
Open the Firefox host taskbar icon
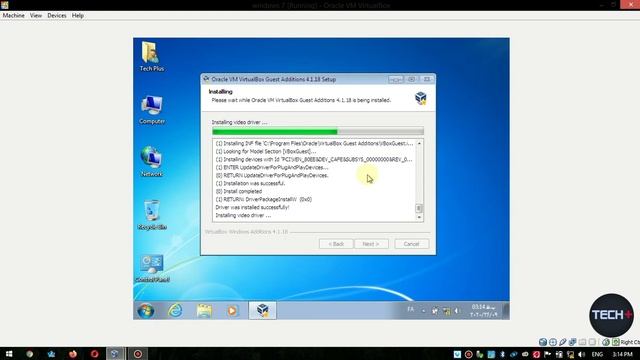tap(73, 354)
